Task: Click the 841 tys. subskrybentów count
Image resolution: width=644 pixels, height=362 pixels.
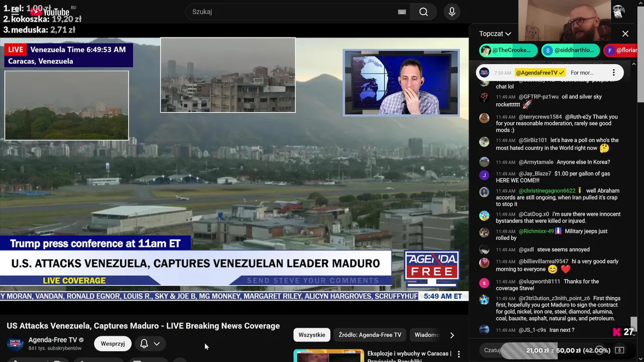Action: click(x=55, y=348)
